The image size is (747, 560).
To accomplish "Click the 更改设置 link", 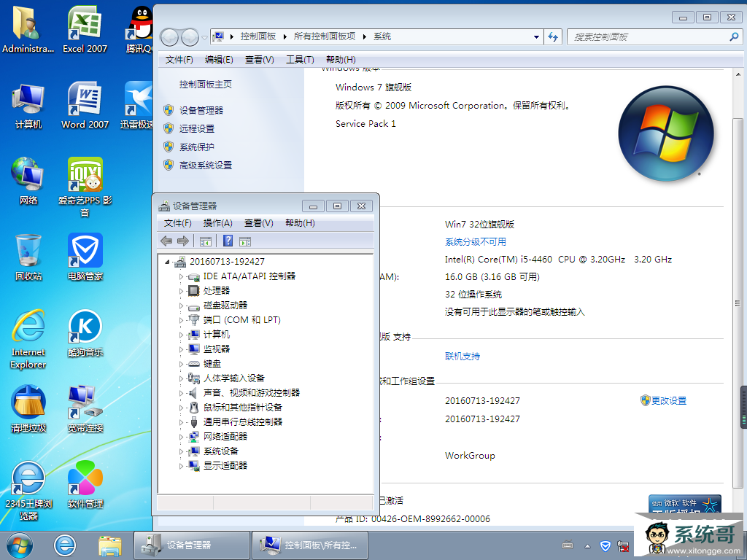I will pos(669,401).
